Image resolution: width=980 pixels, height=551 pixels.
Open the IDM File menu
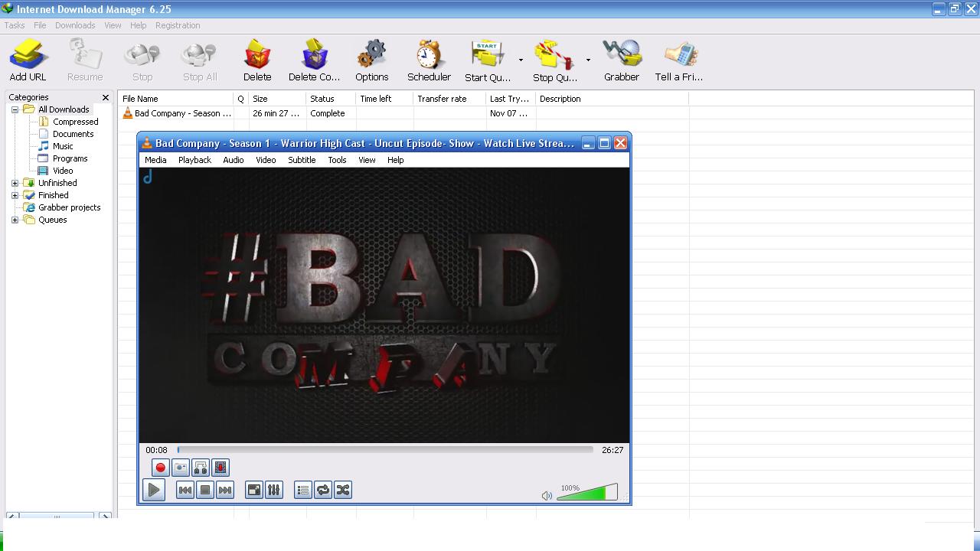40,25
